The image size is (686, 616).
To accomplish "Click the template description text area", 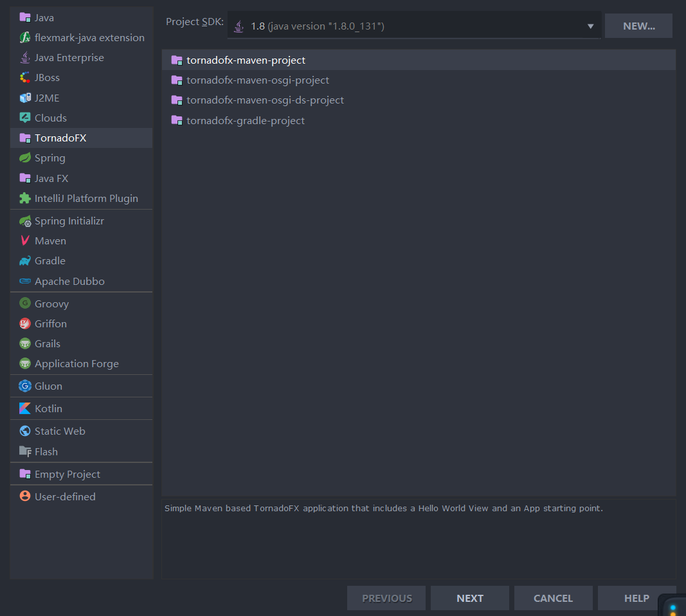I will 419,539.
